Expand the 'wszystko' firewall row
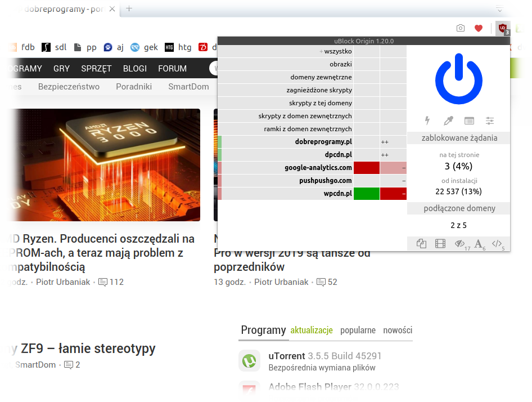 click(285, 51)
